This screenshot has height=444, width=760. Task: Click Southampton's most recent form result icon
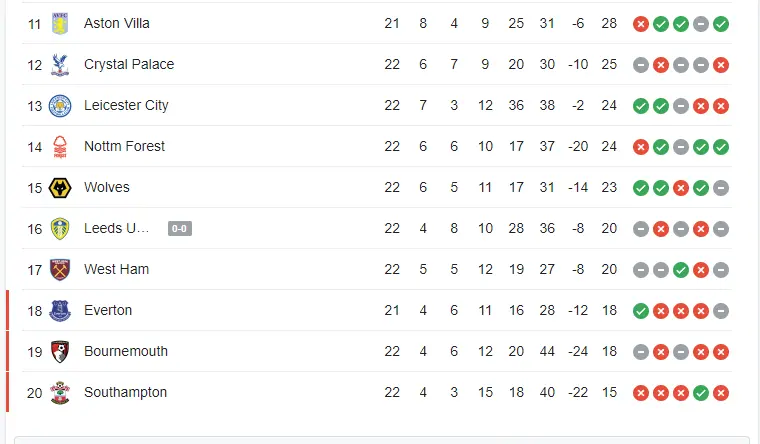[721, 393]
